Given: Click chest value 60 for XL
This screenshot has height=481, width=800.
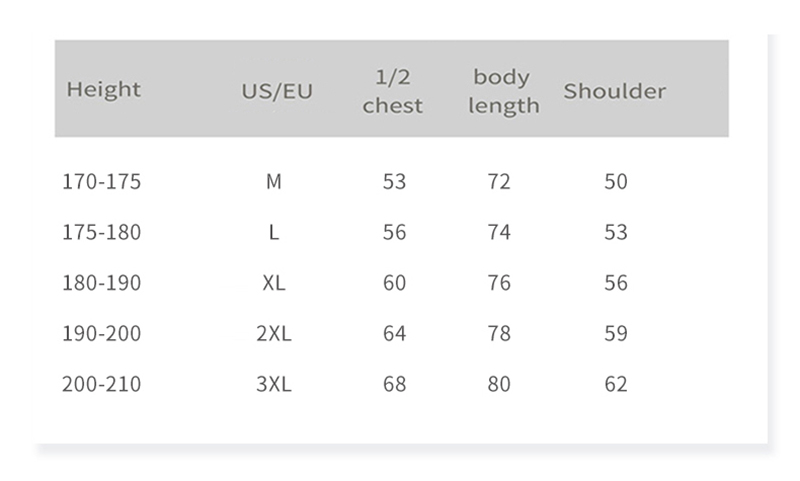Looking at the screenshot, I should (395, 283).
